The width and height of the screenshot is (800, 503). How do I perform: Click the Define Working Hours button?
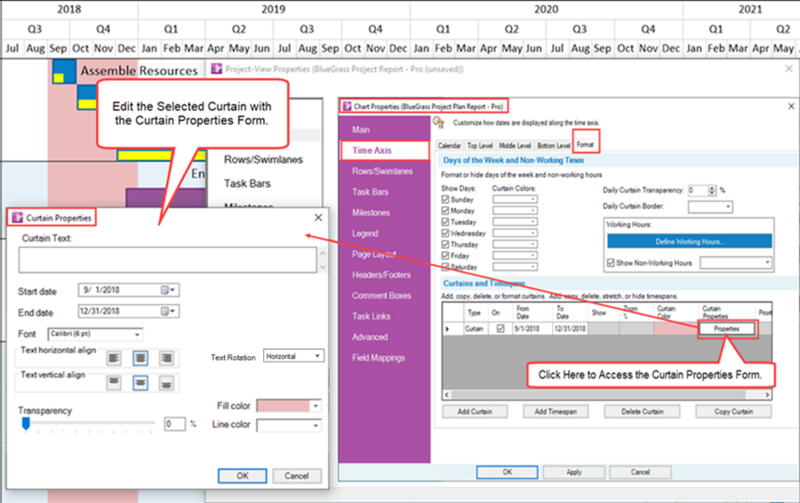(x=689, y=241)
